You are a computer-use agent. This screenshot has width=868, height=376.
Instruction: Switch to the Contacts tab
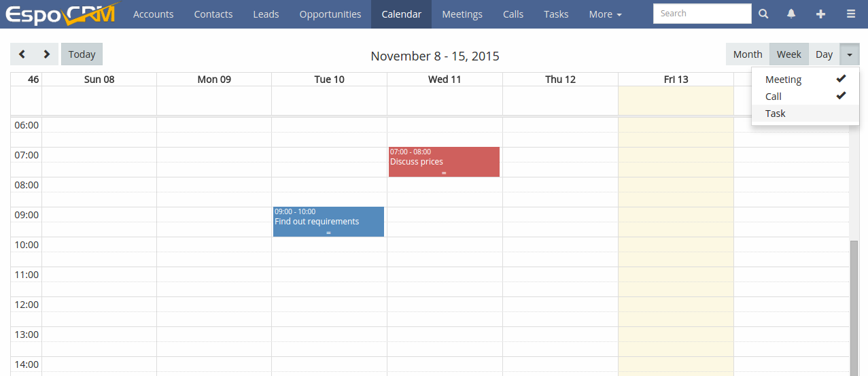(213, 14)
